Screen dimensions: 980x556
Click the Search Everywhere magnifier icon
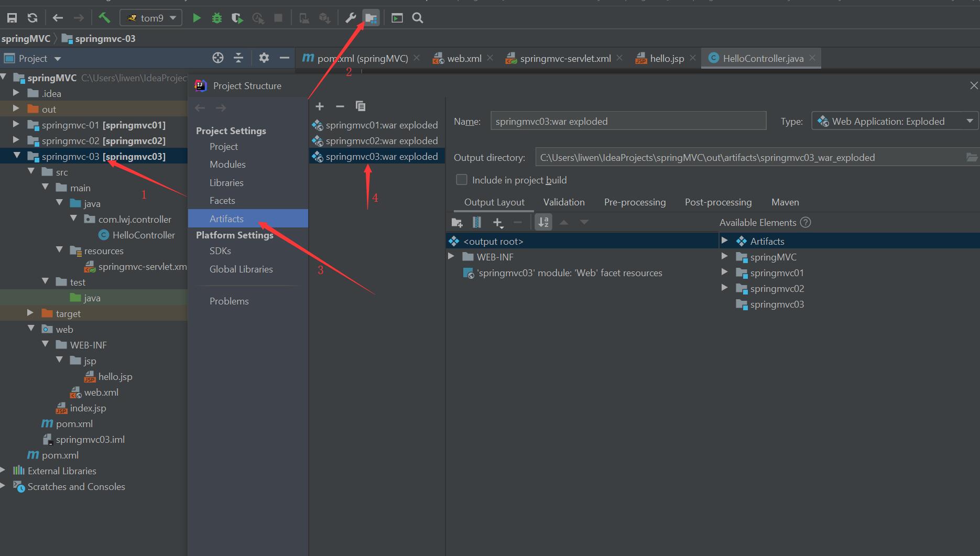(418, 18)
